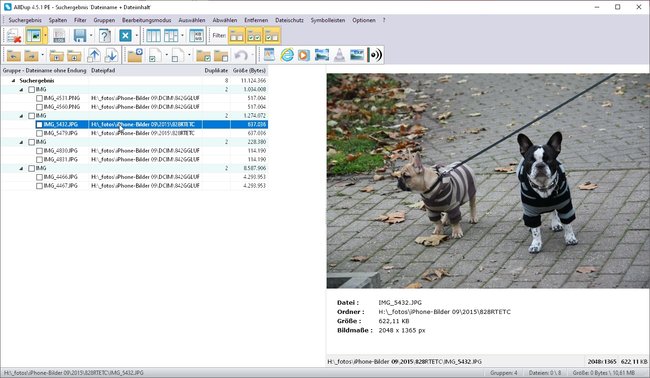Click the Symbolleisten menu
Screen dimensions: 650x378
coord(327,20)
